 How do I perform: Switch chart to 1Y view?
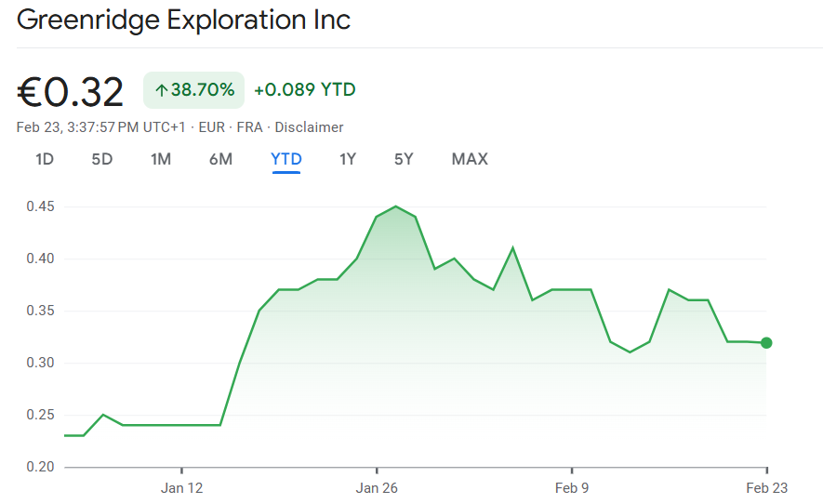[x=347, y=159]
